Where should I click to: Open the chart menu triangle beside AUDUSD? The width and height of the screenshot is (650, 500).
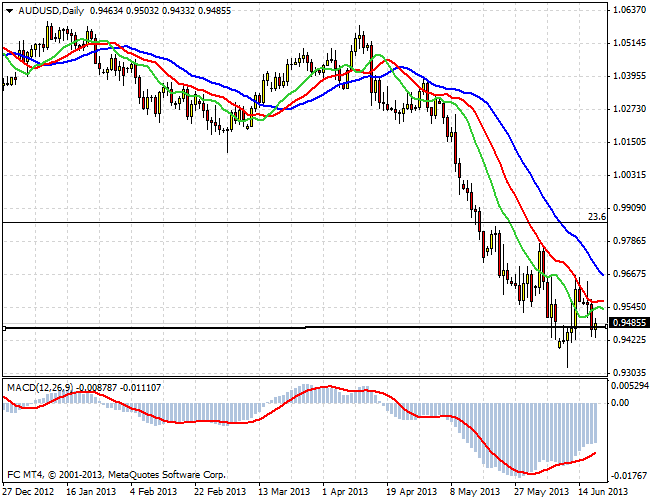10,11
